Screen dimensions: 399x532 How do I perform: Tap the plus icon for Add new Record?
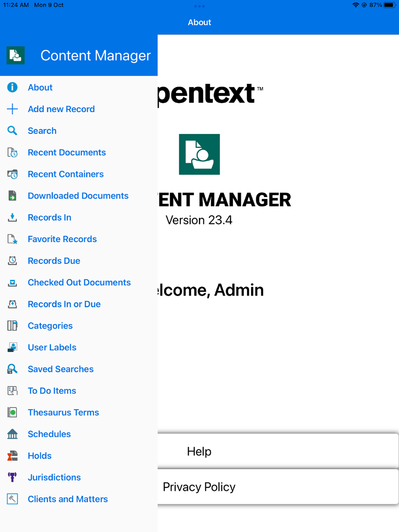(x=12, y=109)
